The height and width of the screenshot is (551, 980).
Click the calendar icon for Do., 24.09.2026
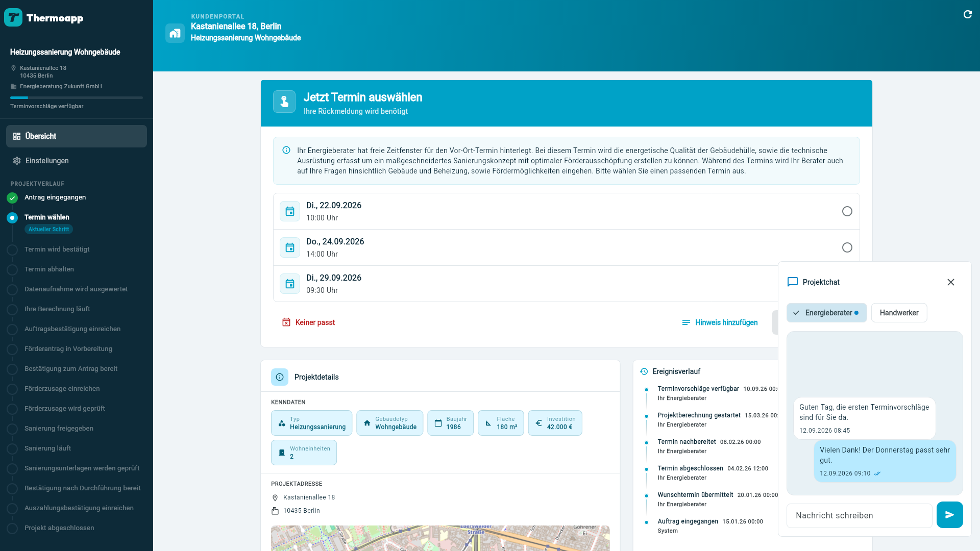coord(290,247)
